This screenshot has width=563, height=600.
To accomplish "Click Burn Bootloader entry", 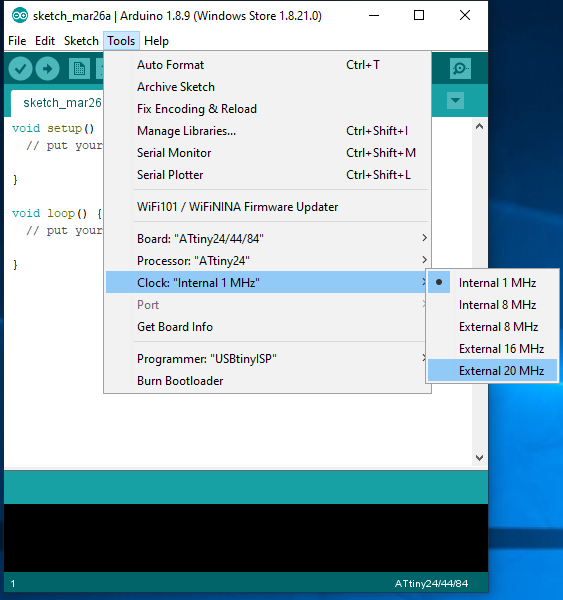I will 267,381.
